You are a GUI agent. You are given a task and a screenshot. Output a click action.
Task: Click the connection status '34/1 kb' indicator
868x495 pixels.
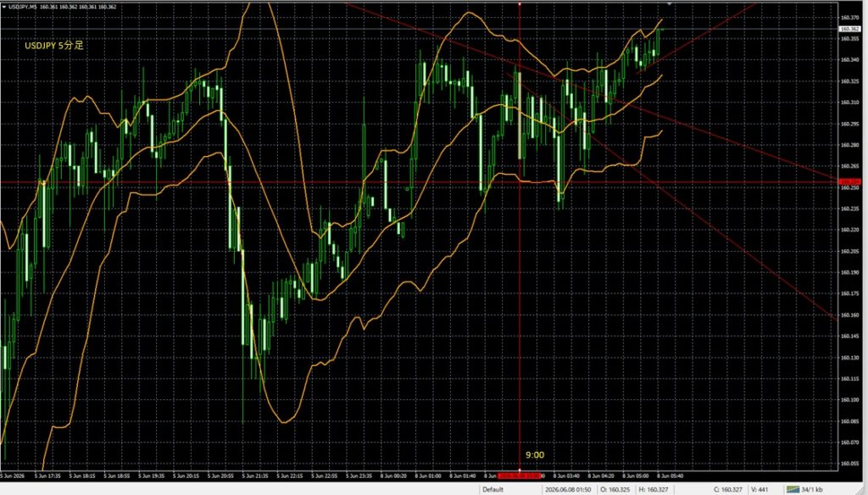tap(804, 489)
